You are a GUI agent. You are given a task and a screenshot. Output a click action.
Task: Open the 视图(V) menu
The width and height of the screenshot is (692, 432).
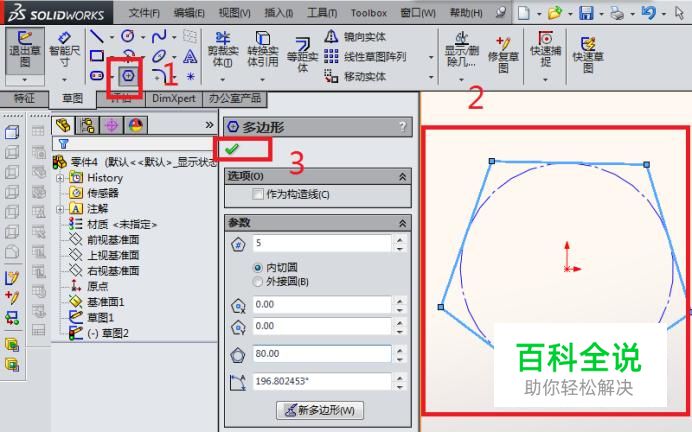[x=234, y=13]
